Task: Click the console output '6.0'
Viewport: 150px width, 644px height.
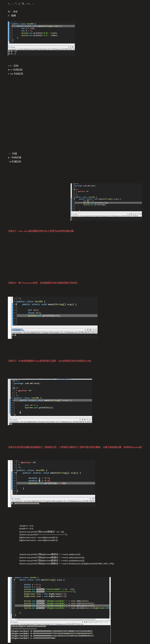Action: [x=14, y=335]
